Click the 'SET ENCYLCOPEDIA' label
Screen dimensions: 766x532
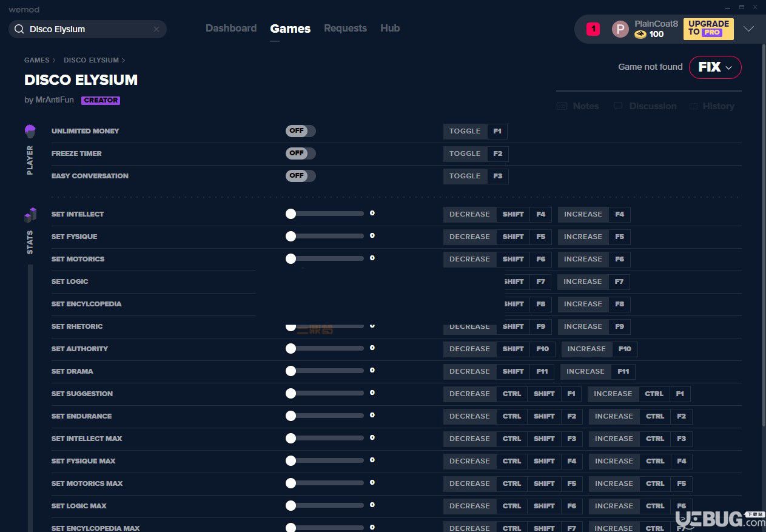tap(87, 304)
